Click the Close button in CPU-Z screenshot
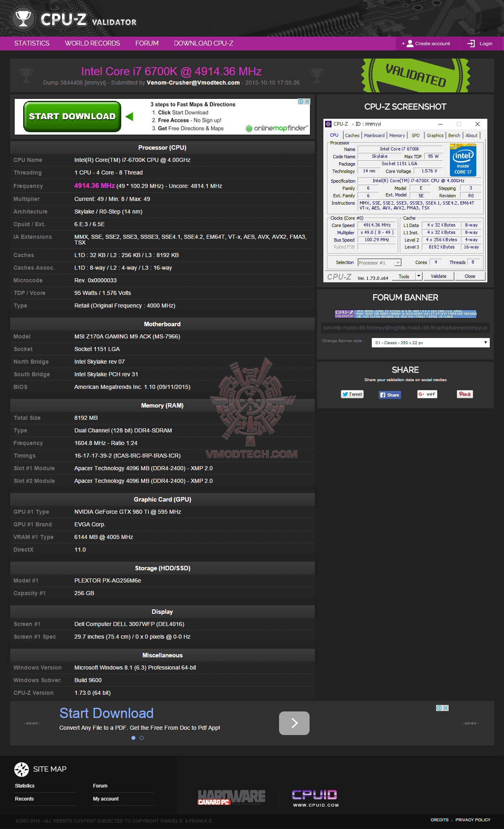Viewport: 504px width, 829px height. (x=470, y=276)
